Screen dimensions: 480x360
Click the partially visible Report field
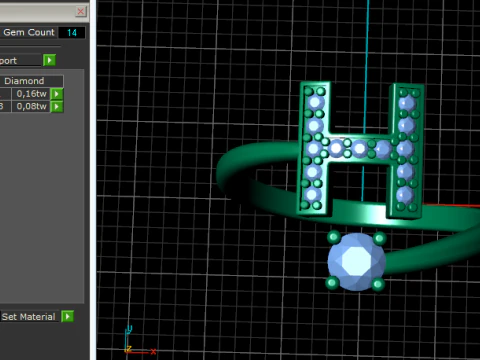point(21,60)
